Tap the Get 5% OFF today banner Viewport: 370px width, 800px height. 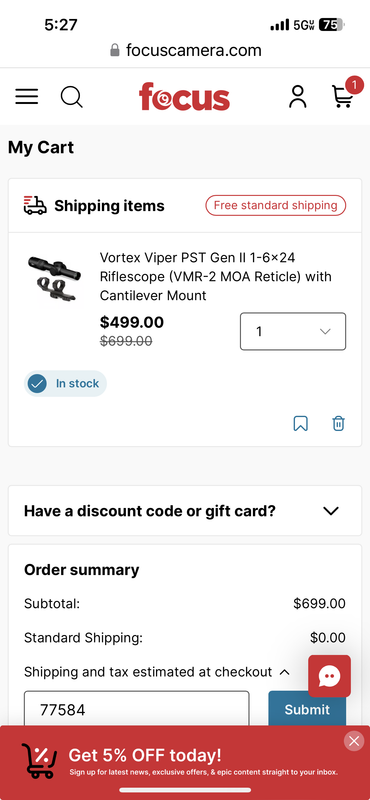pos(185,760)
